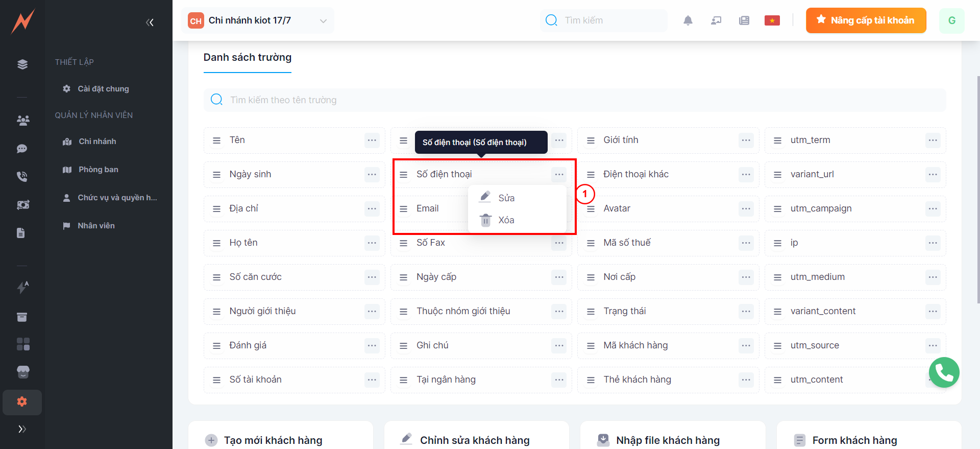Expand the left sidebar with bottom chevrons
Image resolution: width=980 pixels, height=449 pixels.
(x=22, y=429)
